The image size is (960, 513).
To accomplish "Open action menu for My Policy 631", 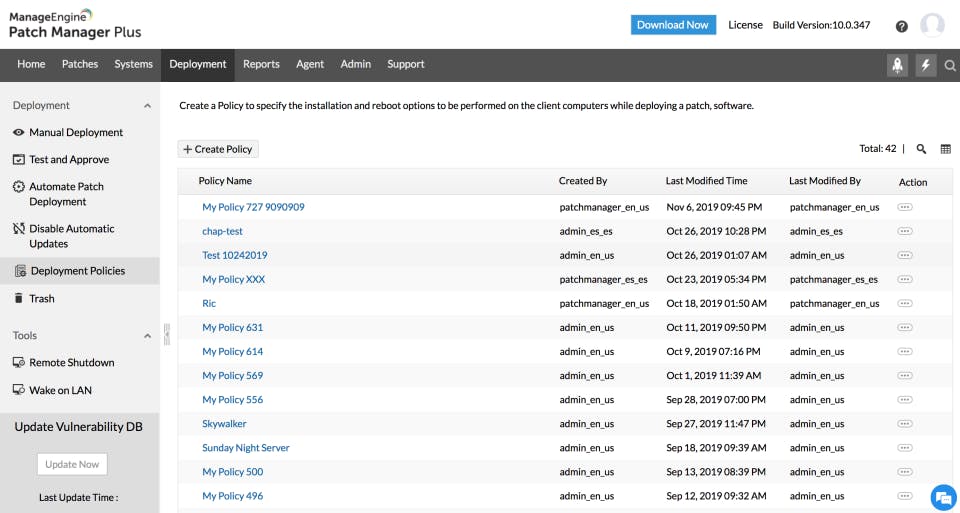I will point(904,328).
